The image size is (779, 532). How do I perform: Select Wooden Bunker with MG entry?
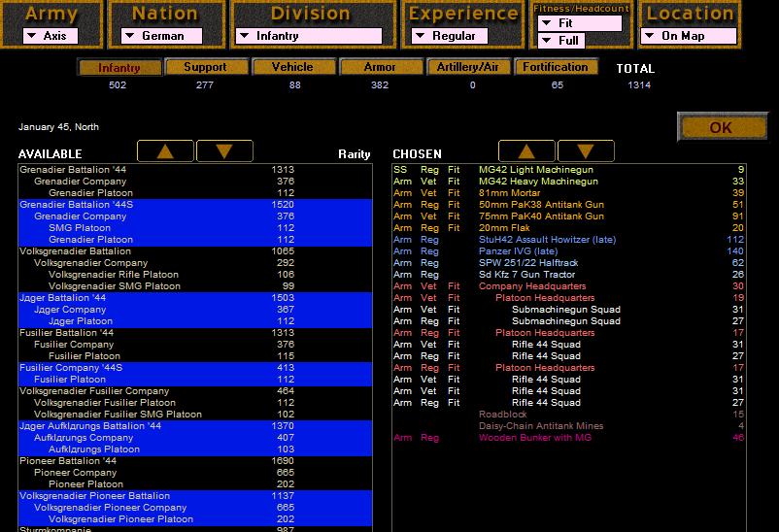569,438
